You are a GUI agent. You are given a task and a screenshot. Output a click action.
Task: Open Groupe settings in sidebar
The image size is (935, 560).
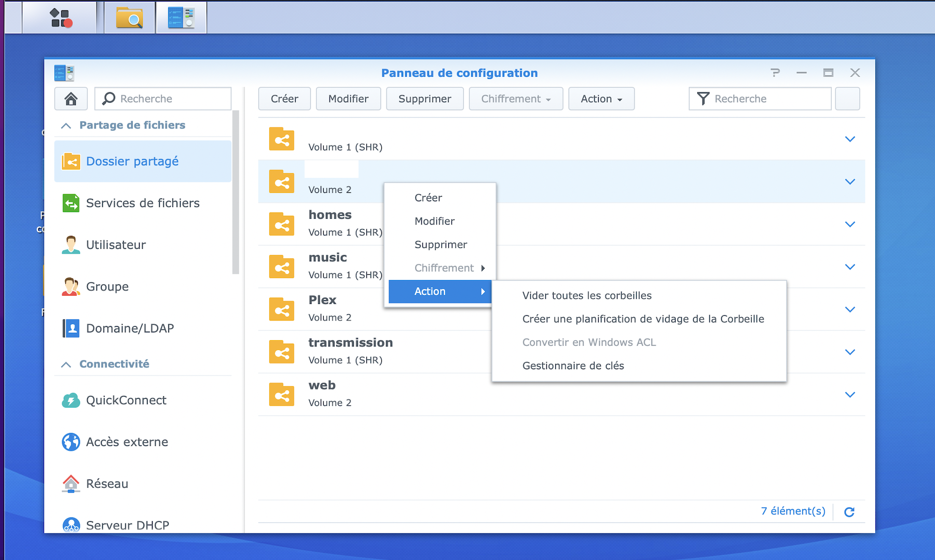(143, 287)
